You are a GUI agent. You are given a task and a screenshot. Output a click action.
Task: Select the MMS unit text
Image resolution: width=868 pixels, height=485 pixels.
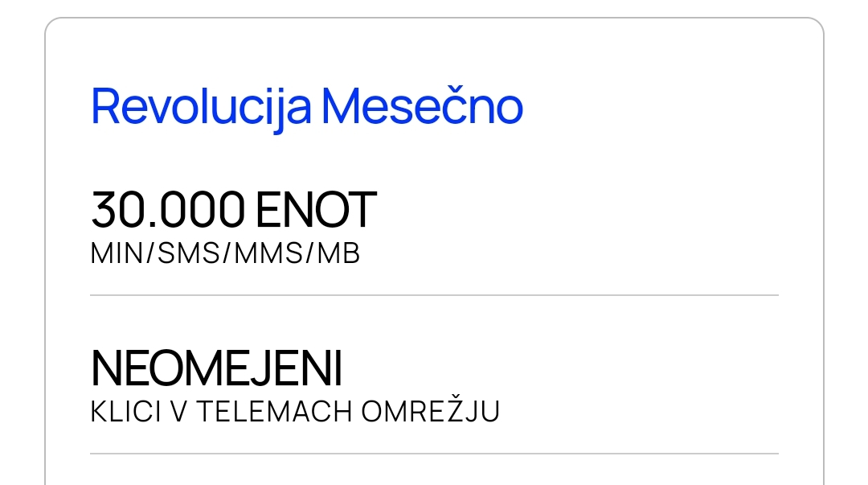268,253
